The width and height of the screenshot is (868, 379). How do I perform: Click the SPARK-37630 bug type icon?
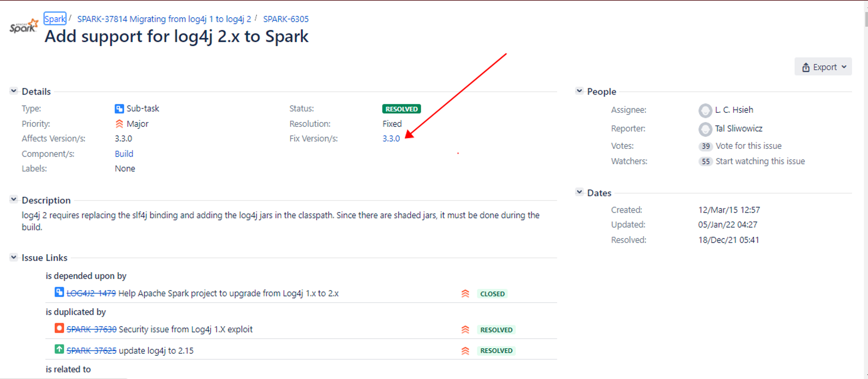(59, 328)
